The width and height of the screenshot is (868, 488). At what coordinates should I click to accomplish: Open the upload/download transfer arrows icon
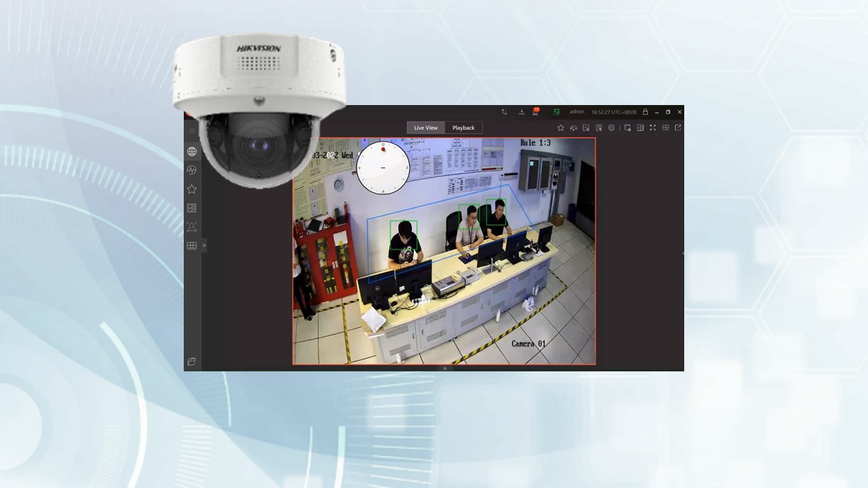(504, 112)
